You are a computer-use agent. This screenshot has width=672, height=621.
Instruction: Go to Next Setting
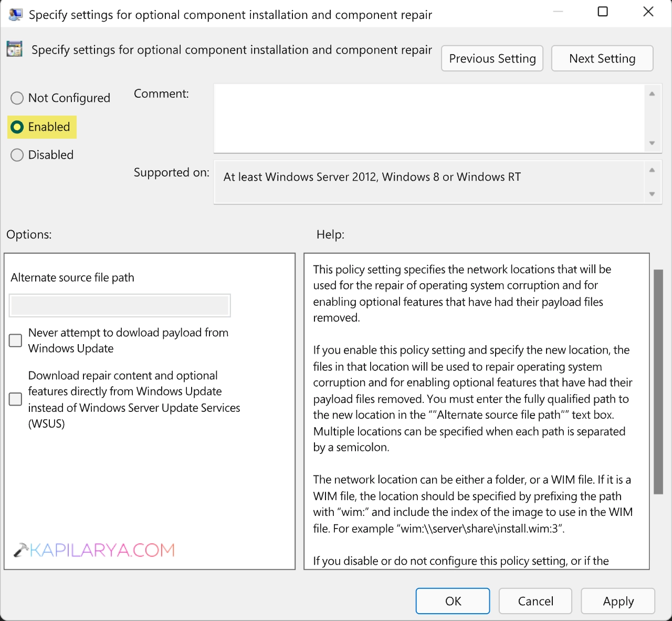pyautogui.click(x=602, y=58)
